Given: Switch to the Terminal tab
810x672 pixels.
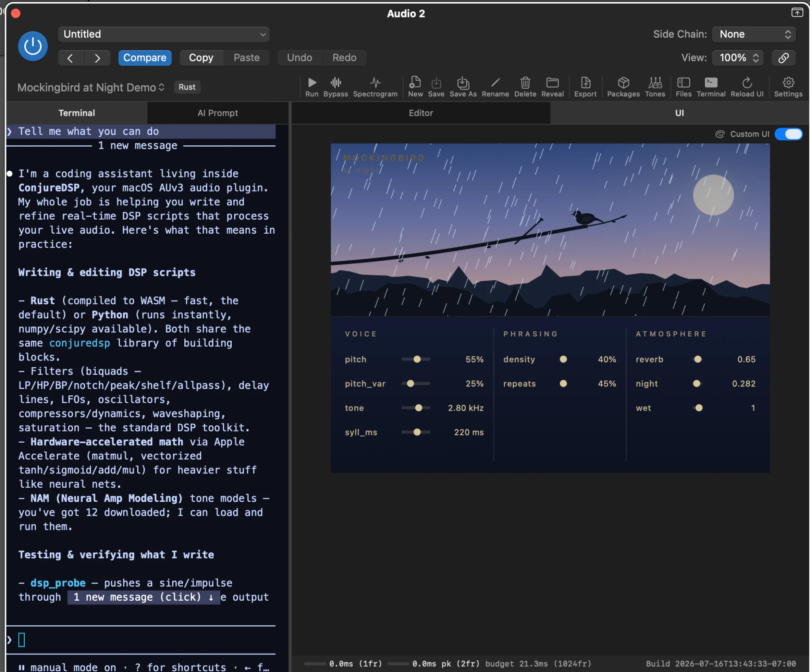Looking at the screenshot, I should pos(77,113).
